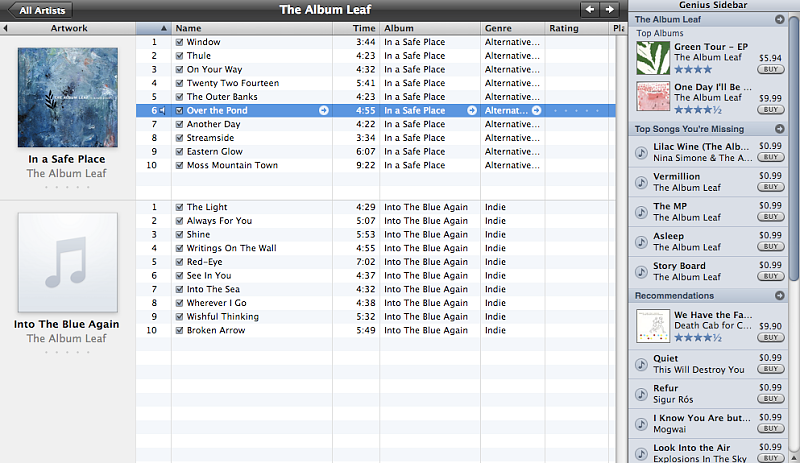This screenshot has height=463, width=800.
Task: Open We Have the Facts album cover
Action: click(653, 326)
